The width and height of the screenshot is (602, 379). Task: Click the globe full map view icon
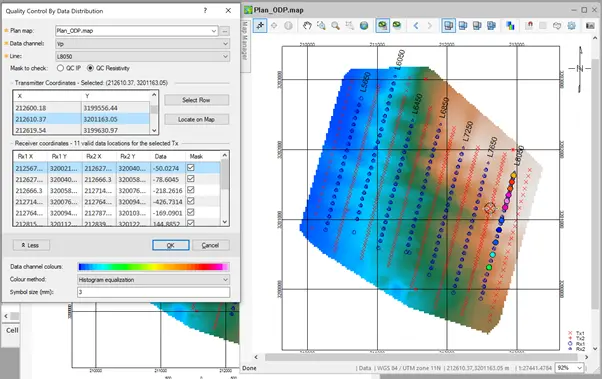364,26
